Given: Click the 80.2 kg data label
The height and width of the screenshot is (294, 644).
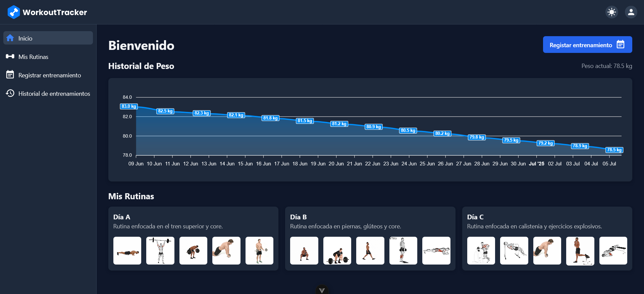Looking at the screenshot, I should 442,133.
